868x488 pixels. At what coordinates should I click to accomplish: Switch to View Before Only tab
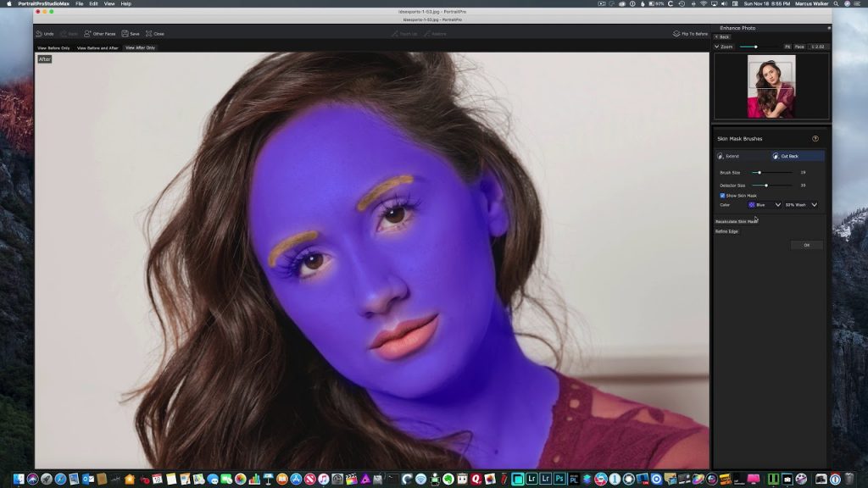click(53, 48)
